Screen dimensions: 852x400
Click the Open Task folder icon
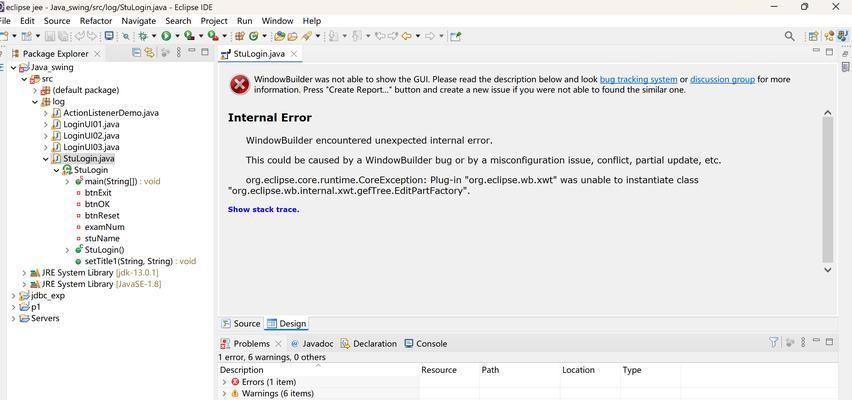tap(293, 36)
